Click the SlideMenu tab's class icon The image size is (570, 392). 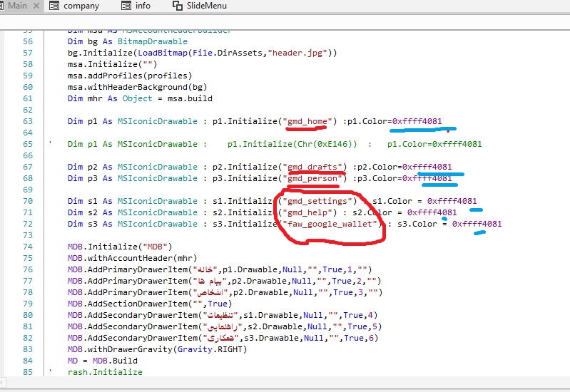click(178, 6)
